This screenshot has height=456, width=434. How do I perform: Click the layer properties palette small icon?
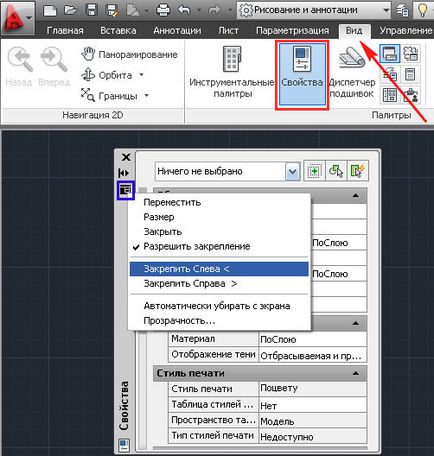tap(390, 75)
